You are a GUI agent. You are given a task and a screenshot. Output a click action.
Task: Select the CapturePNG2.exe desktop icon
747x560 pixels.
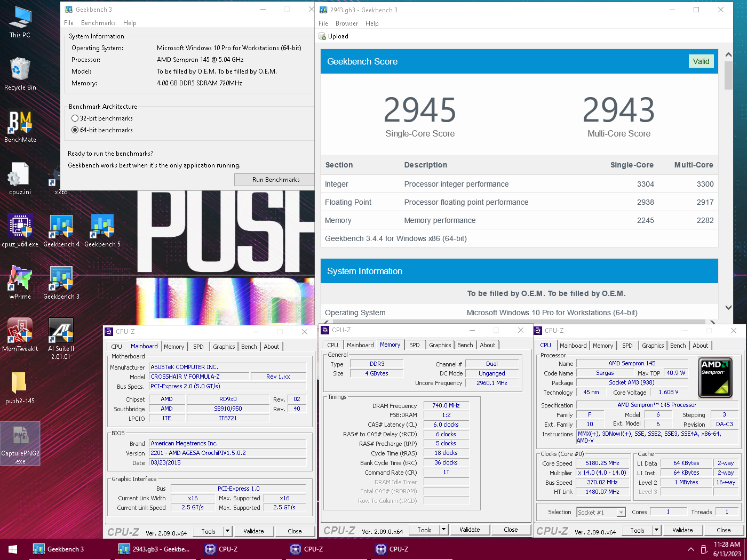click(20, 443)
